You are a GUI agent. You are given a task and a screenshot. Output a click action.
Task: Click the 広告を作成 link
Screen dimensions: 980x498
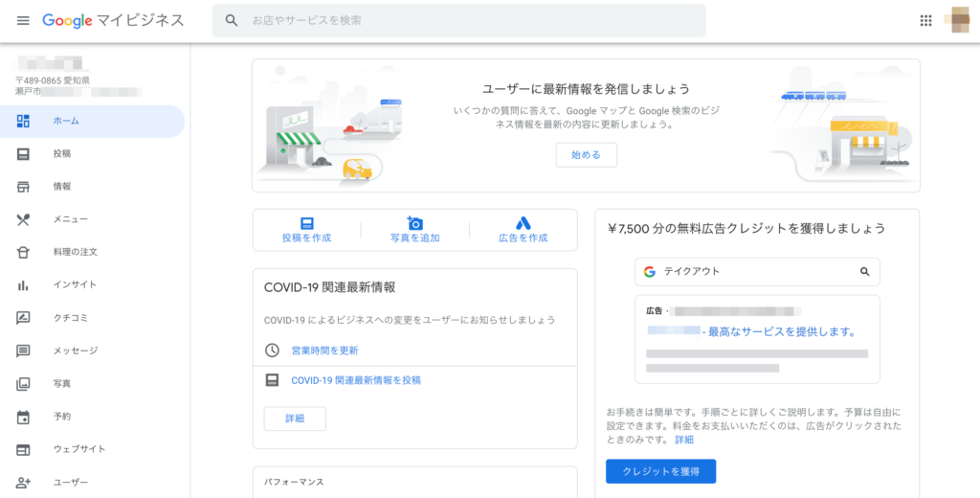(x=523, y=238)
